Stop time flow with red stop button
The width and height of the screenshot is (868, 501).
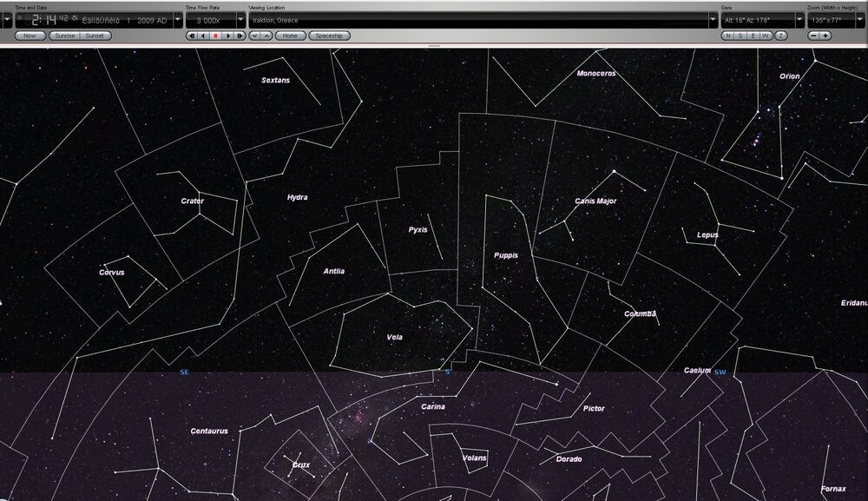tap(216, 36)
